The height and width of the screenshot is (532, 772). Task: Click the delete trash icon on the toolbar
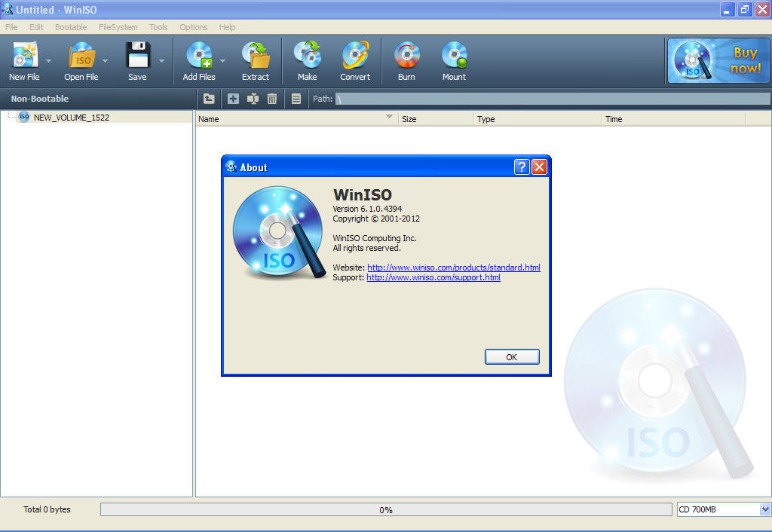[272, 99]
